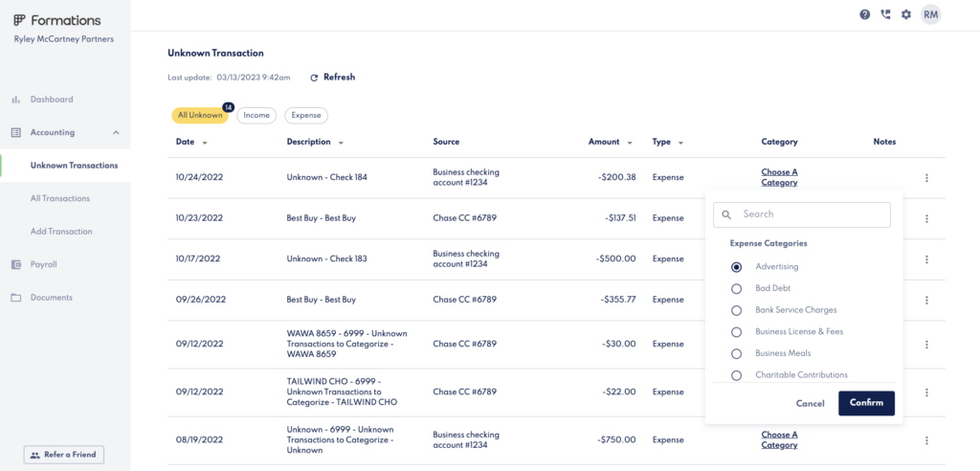Image resolution: width=980 pixels, height=471 pixels.
Task: Confirm the selected expense category
Action: (866, 403)
